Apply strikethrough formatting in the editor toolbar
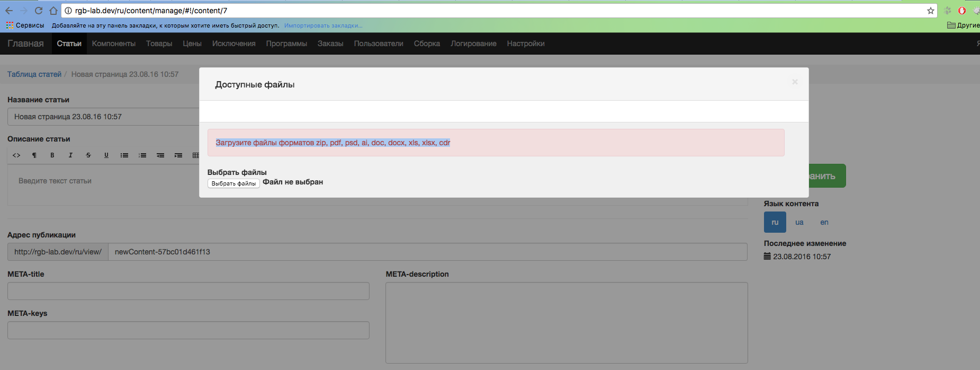The width and height of the screenshot is (980, 370). point(88,155)
